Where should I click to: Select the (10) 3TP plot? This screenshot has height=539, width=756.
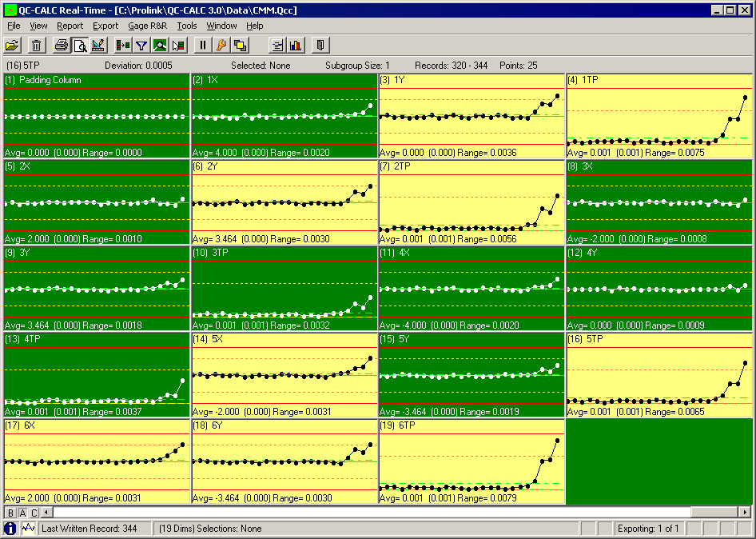(x=284, y=289)
